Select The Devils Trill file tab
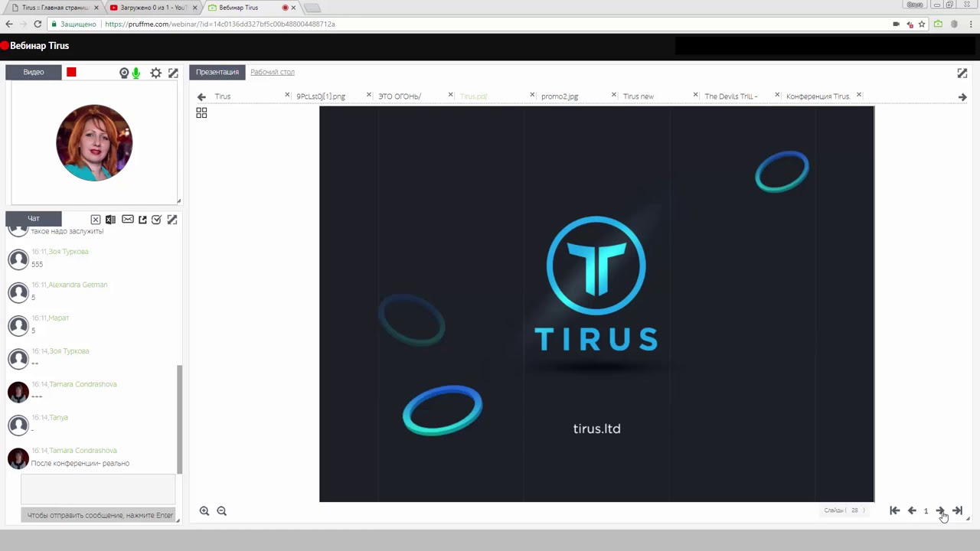This screenshot has height=551, width=980. point(731,96)
